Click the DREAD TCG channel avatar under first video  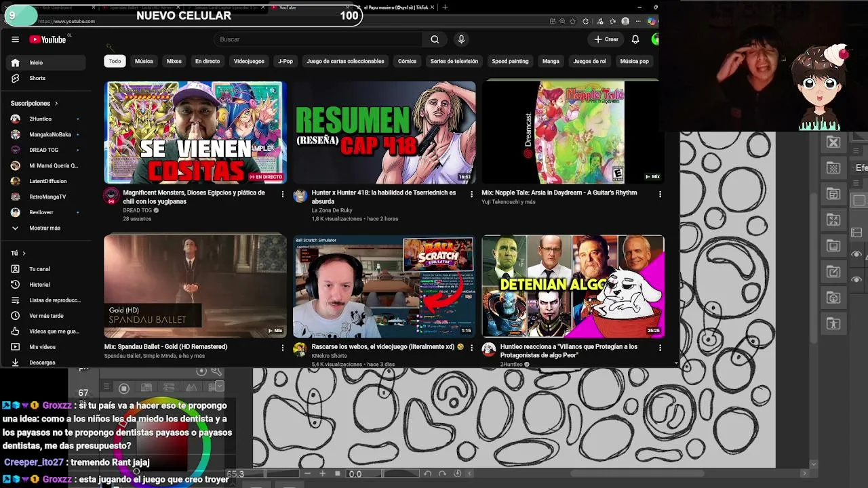(111, 197)
